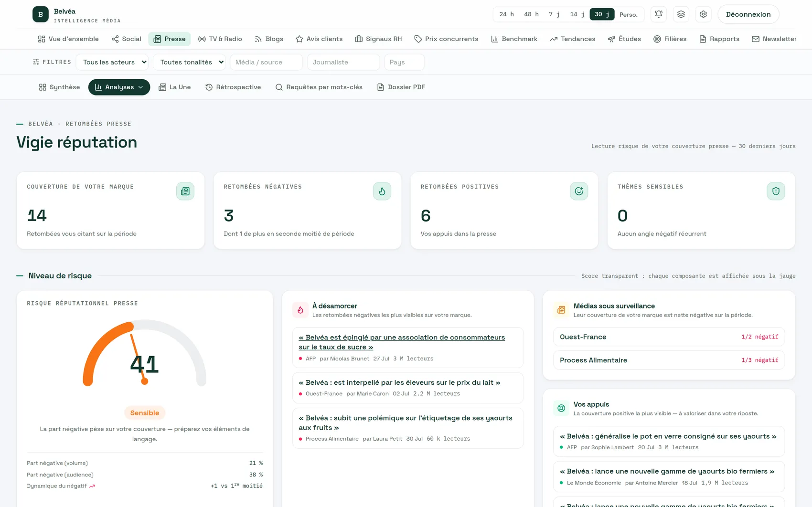Open the notifications bell
This screenshot has height=507, width=812.
(659, 14)
